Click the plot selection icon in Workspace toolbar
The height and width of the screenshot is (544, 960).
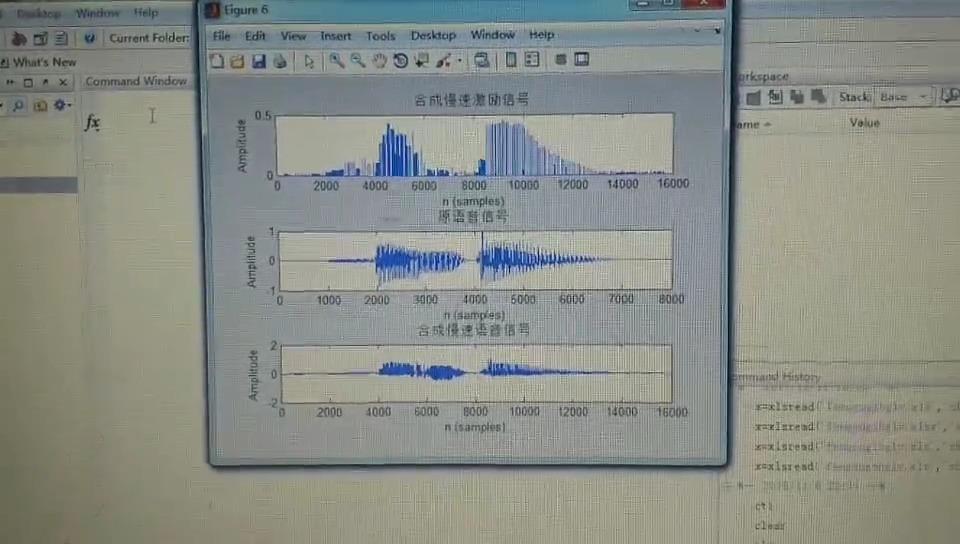coord(950,95)
